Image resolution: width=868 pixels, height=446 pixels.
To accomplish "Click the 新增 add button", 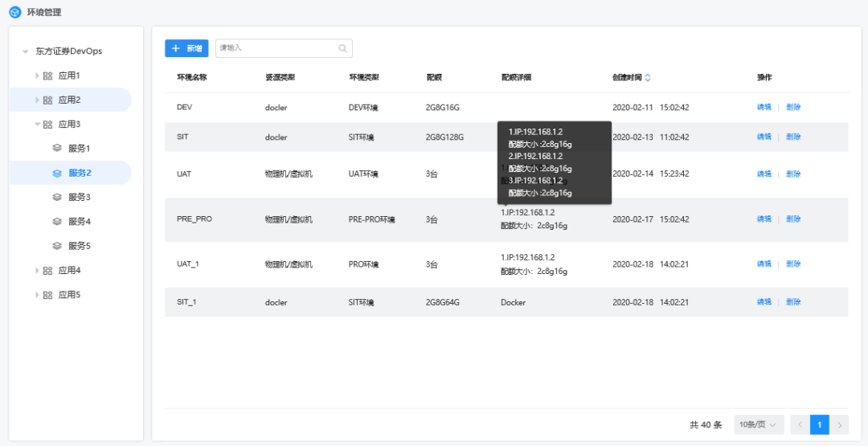I will (186, 48).
